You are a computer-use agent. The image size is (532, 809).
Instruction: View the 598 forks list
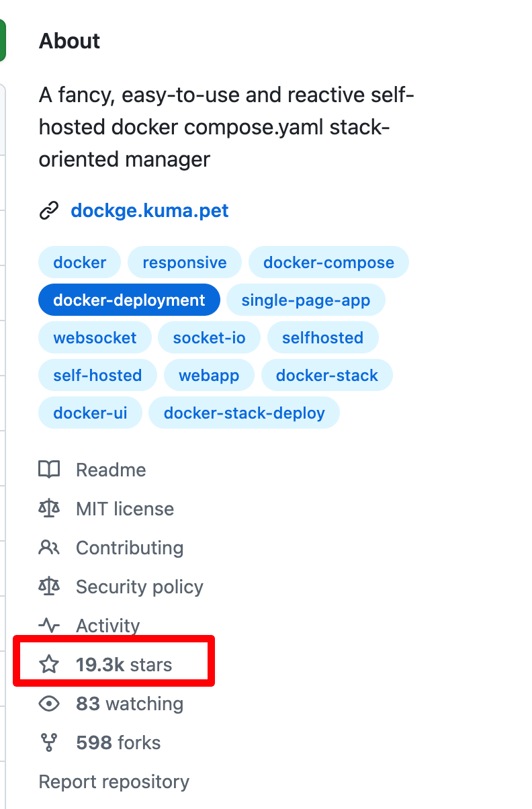tap(118, 742)
